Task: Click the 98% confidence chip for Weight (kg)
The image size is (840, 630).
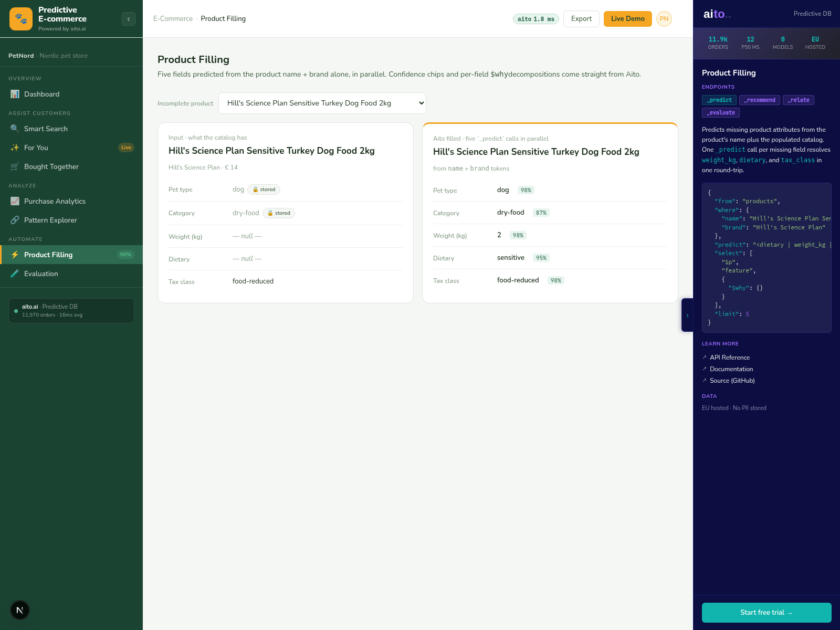Action: tap(518, 235)
